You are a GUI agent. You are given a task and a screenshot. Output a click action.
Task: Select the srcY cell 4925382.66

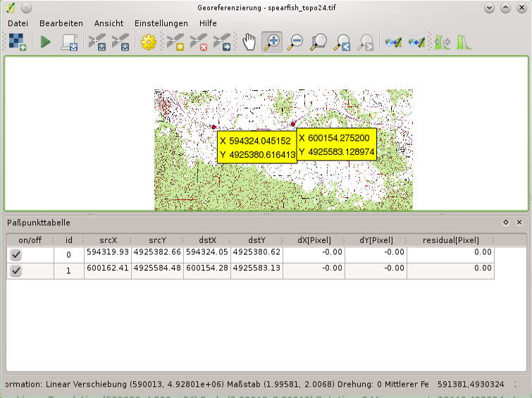(157, 255)
